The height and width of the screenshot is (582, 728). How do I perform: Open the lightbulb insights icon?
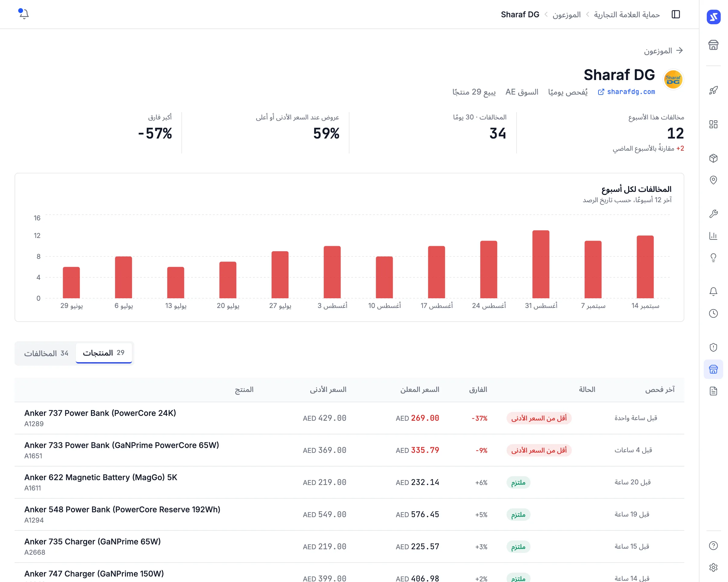pos(713,257)
